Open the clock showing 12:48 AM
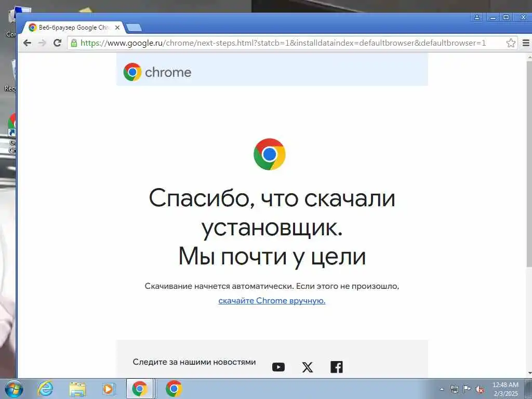Screen dimensions: 532x399 [506, 389]
